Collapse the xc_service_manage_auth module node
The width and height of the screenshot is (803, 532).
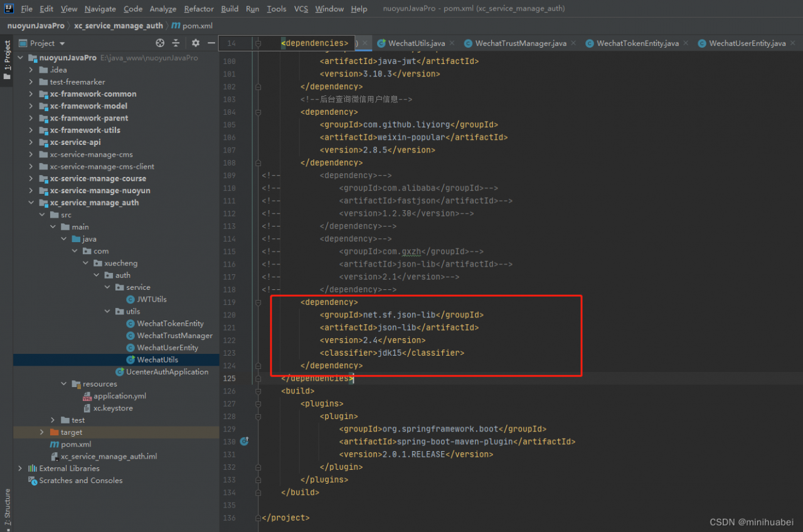click(x=31, y=203)
